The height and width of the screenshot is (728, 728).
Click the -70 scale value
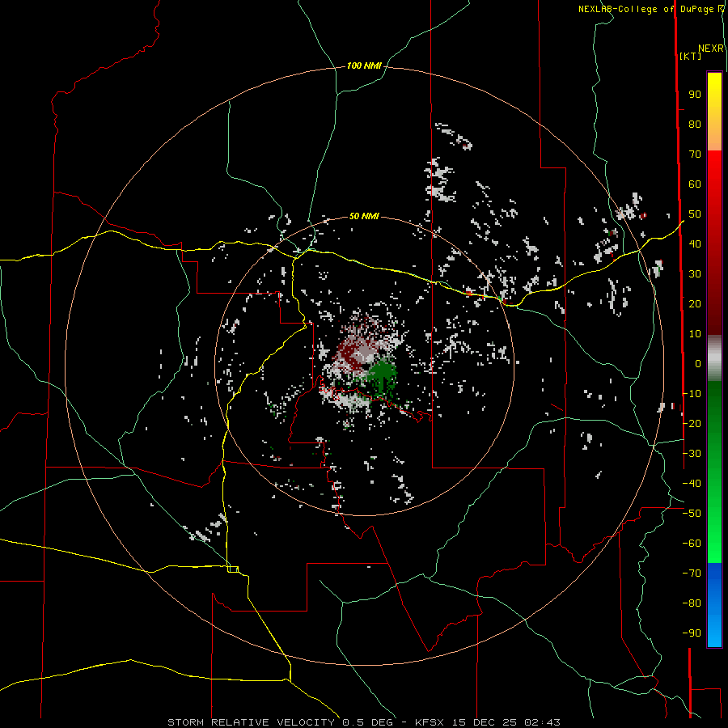692,574
